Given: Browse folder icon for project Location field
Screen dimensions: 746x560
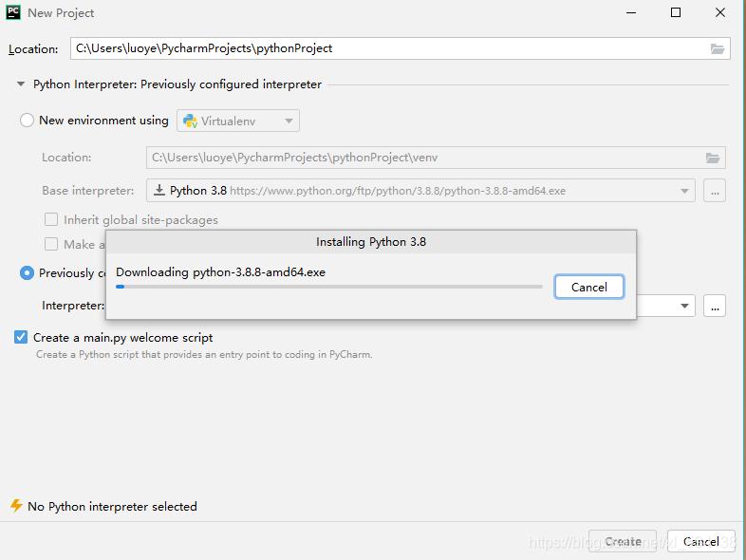Looking at the screenshot, I should pos(717,48).
